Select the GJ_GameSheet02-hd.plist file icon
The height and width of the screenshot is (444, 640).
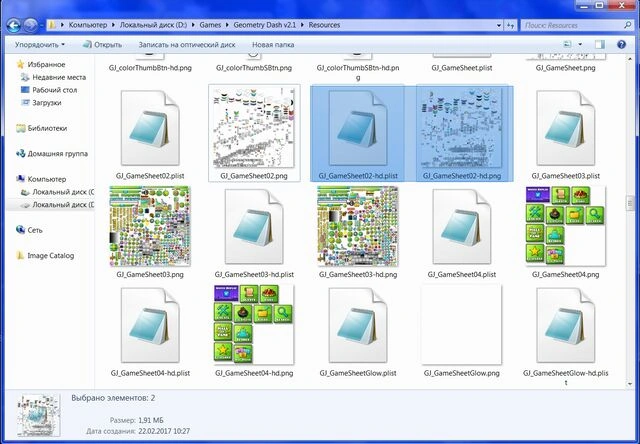click(358, 128)
